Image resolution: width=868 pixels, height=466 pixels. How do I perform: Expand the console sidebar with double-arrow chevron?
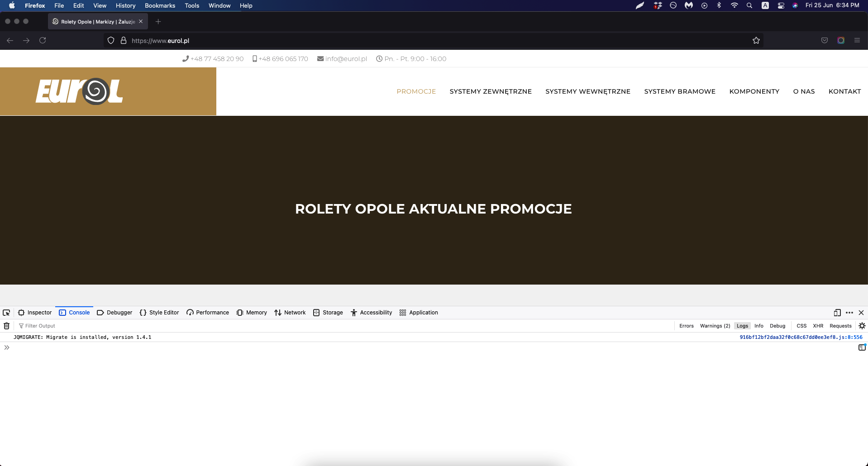point(7,347)
